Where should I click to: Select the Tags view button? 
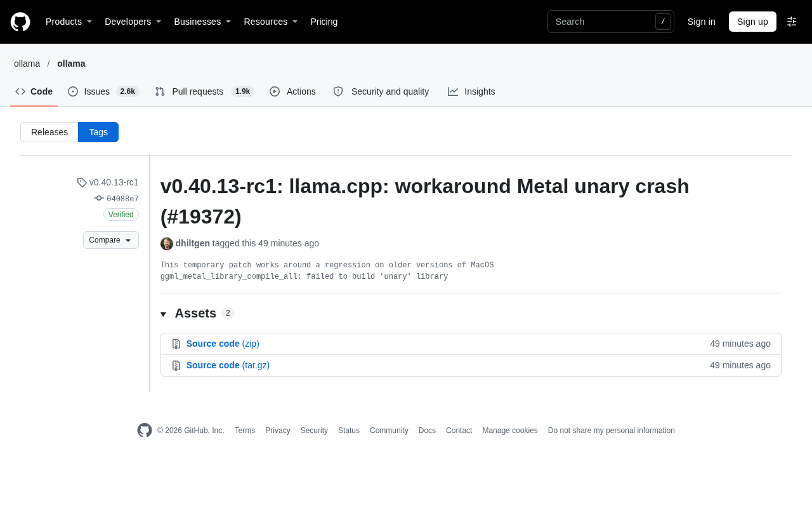pos(98,132)
